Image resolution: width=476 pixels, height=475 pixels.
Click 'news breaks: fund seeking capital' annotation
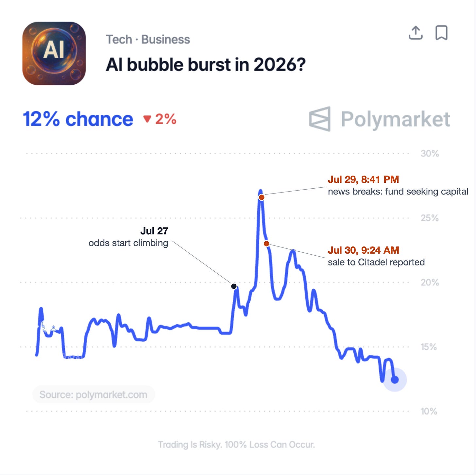(398, 192)
